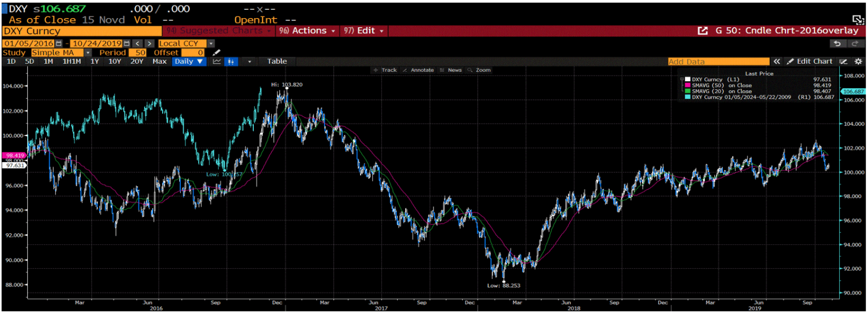Select the 1Y range tab
This screenshot has height=315, width=868.
[x=94, y=62]
